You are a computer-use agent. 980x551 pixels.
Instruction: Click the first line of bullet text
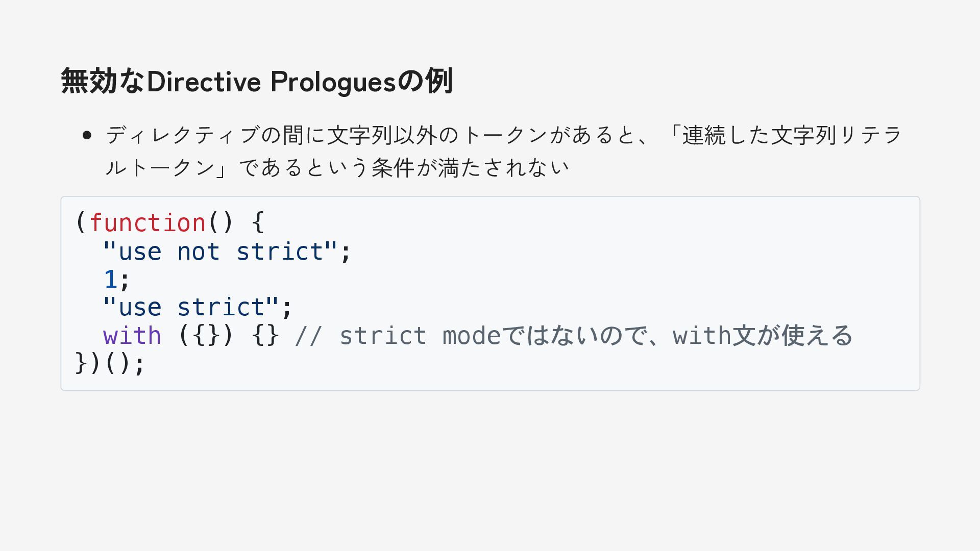(503, 135)
